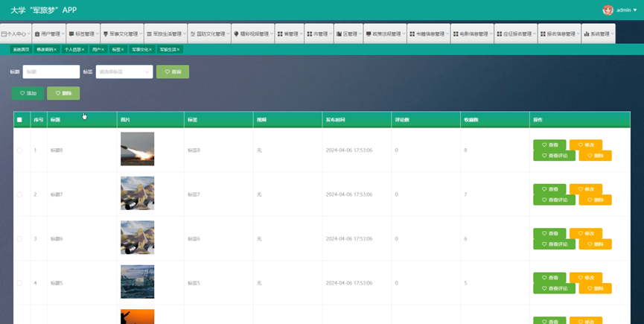Click the grid icon on 电影信息管理

point(456,34)
